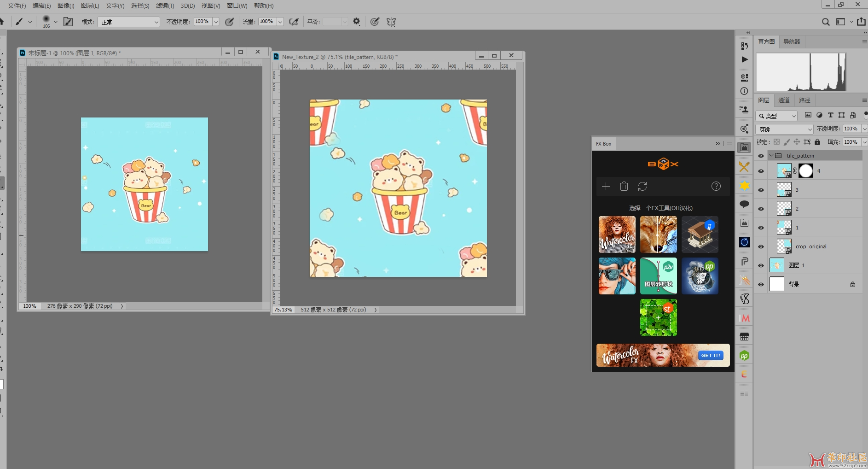Toggle visibility of layer 3
Viewport: 868px width, 469px height.
[x=761, y=190]
